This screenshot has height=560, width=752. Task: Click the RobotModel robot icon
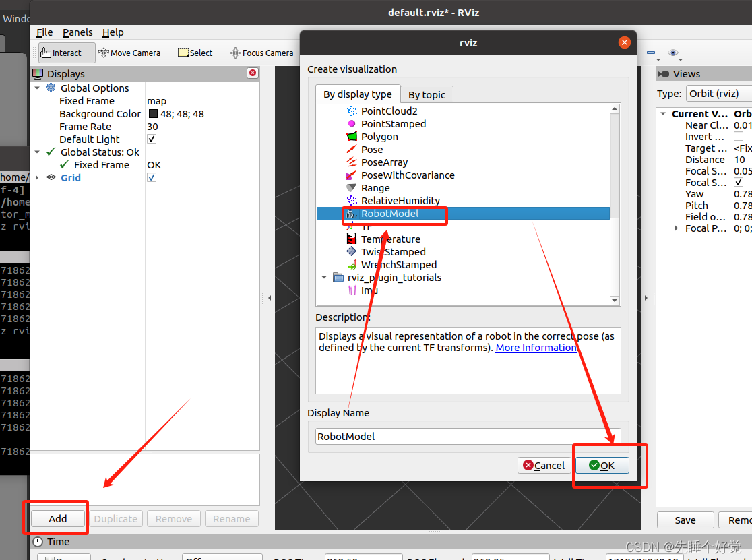pyautogui.click(x=352, y=214)
